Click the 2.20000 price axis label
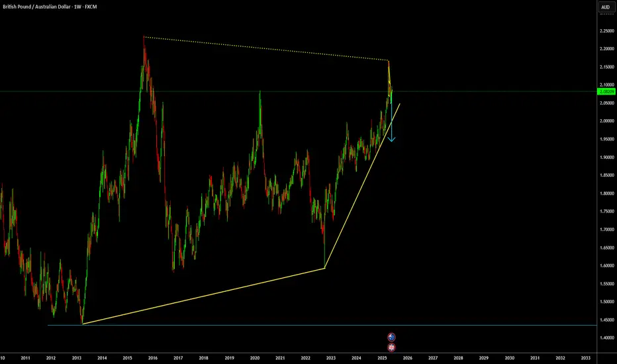The height and width of the screenshot is (364, 617). [607, 49]
